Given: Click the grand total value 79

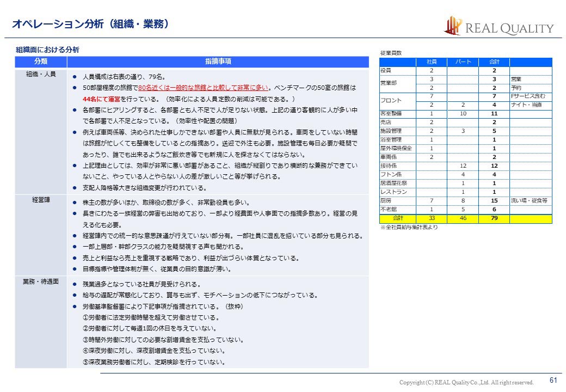Looking at the screenshot, I should click(x=494, y=218).
